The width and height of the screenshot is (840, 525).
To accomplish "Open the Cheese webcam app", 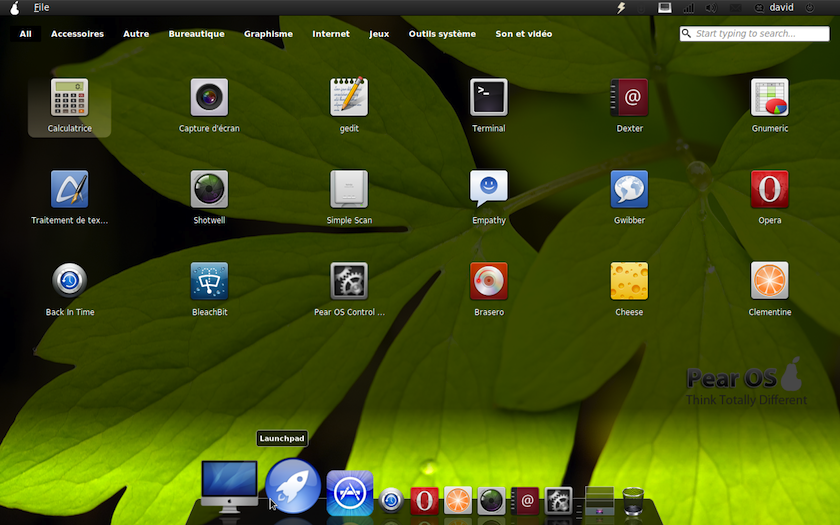I will (x=629, y=281).
